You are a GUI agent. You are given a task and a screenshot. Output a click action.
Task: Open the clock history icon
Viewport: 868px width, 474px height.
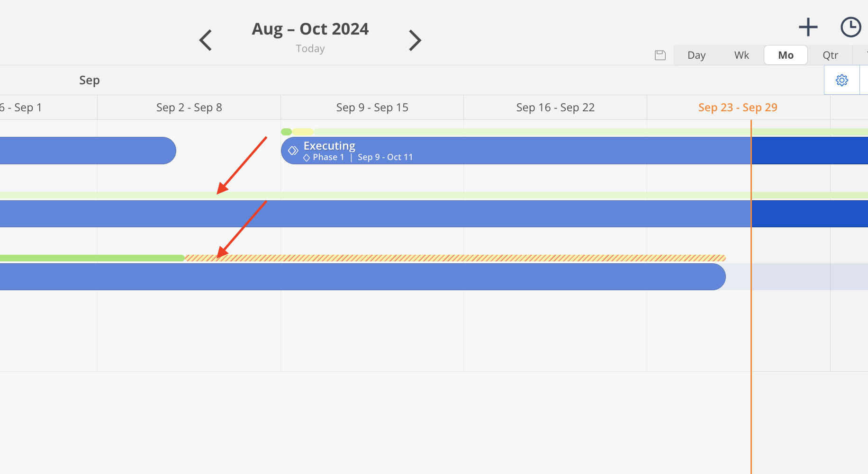(x=851, y=27)
